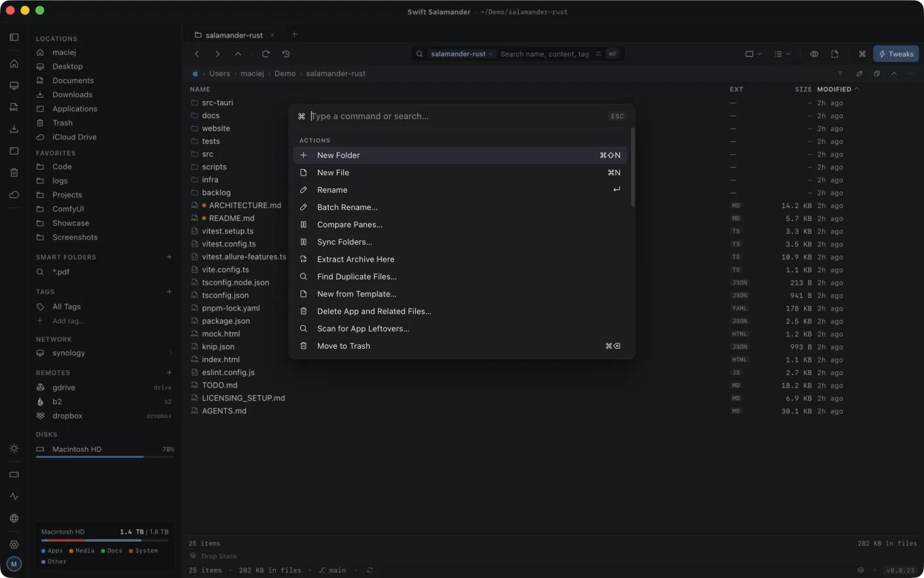
Task: Click maciej in the breadcrumb
Action: click(x=252, y=74)
